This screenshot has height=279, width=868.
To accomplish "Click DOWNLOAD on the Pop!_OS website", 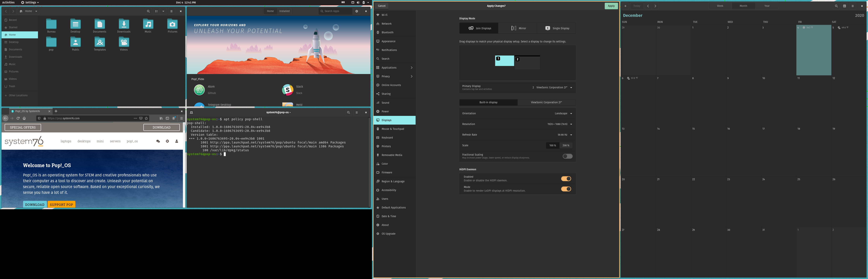I will pyautogui.click(x=35, y=205).
